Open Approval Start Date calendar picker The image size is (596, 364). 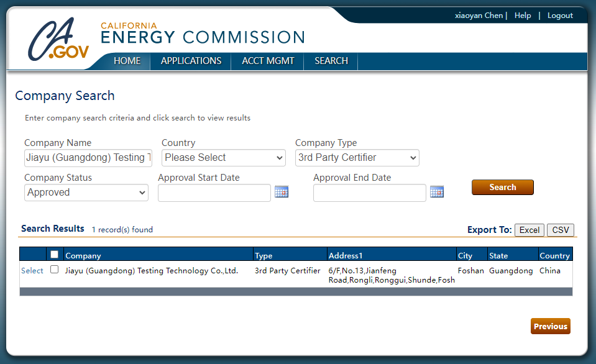coord(281,192)
